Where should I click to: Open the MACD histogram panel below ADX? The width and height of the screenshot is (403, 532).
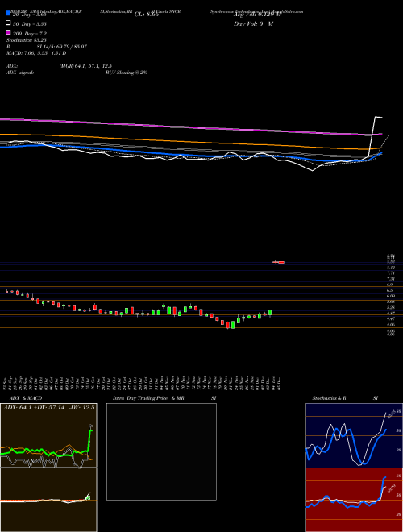(x=48, y=500)
